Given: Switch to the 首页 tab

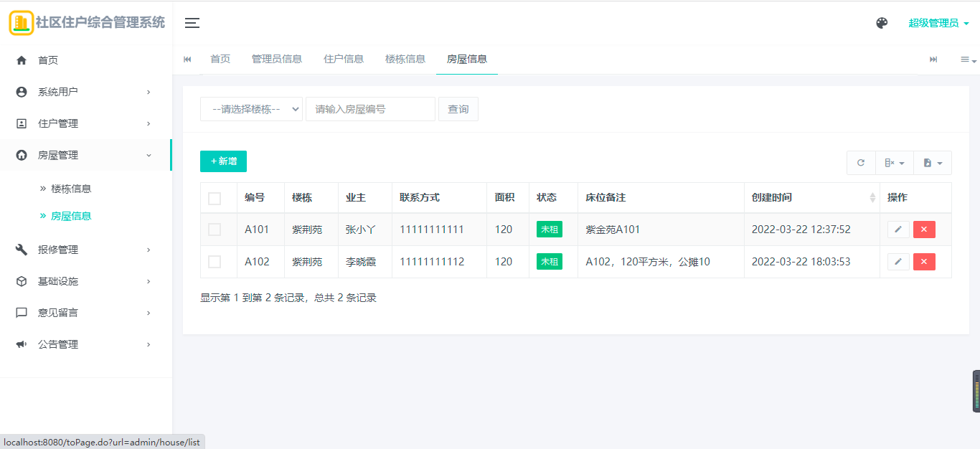Looking at the screenshot, I should [x=220, y=59].
